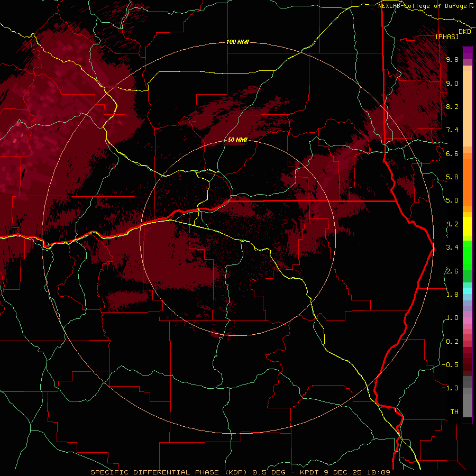Click the cyan segment of the color bar

[467, 291]
